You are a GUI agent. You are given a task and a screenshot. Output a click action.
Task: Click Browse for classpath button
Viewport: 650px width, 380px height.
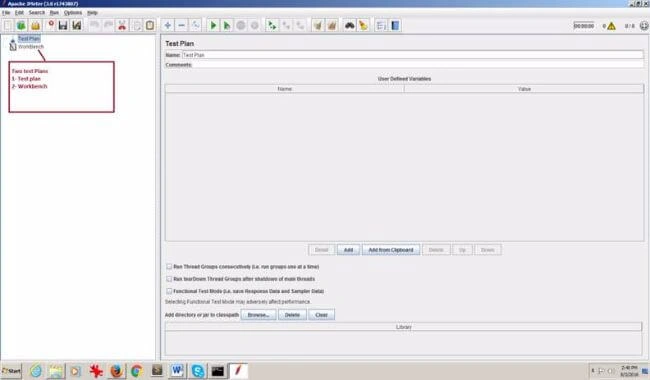pos(258,315)
